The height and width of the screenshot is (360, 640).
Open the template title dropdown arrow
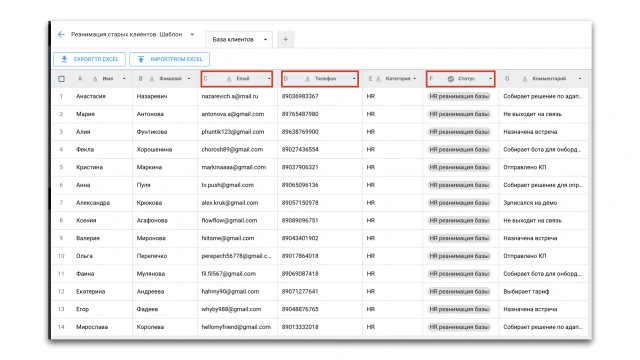pyautogui.click(x=192, y=35)
